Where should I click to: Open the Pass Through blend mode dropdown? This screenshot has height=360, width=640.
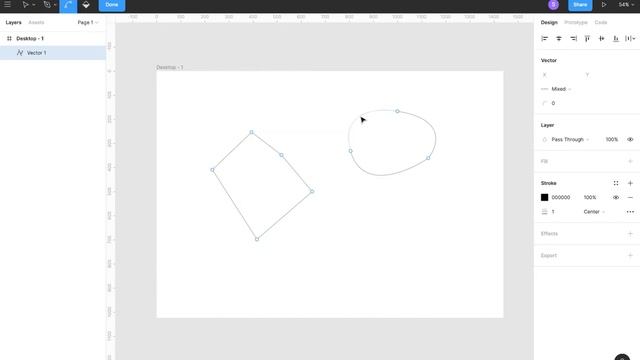point(570,140)
